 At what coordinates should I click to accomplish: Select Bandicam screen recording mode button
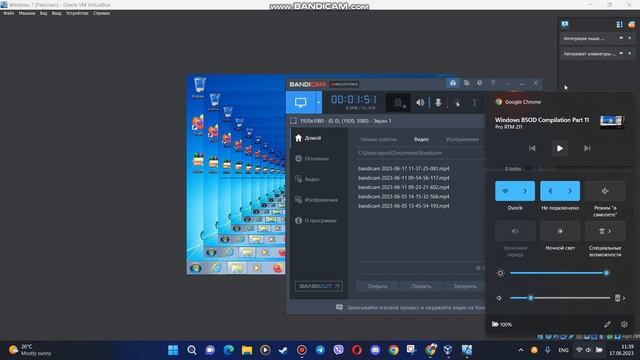[301, 102]
